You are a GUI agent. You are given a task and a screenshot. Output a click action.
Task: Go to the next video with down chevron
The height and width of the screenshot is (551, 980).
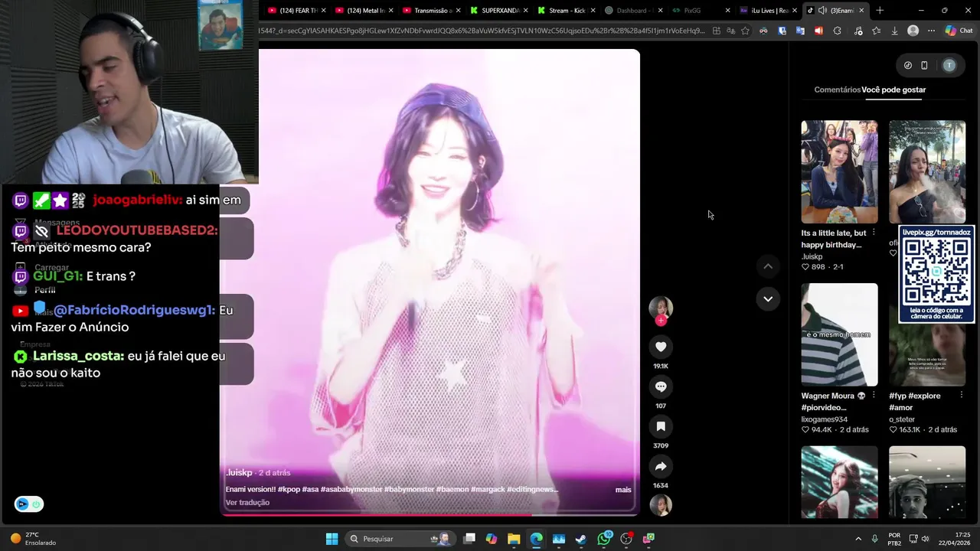click(x=768, y=298)
